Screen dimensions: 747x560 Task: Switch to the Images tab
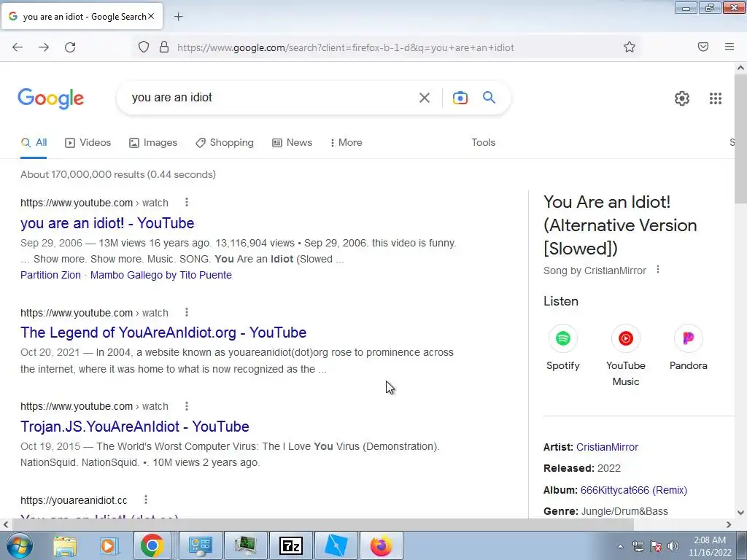click(x=153, y=142)
